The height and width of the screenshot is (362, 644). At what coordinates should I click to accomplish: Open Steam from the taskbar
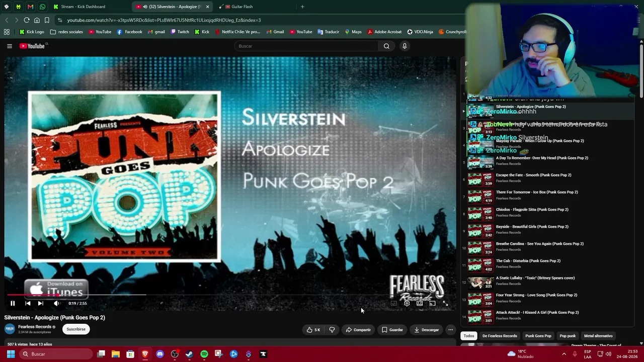(189, 354)
